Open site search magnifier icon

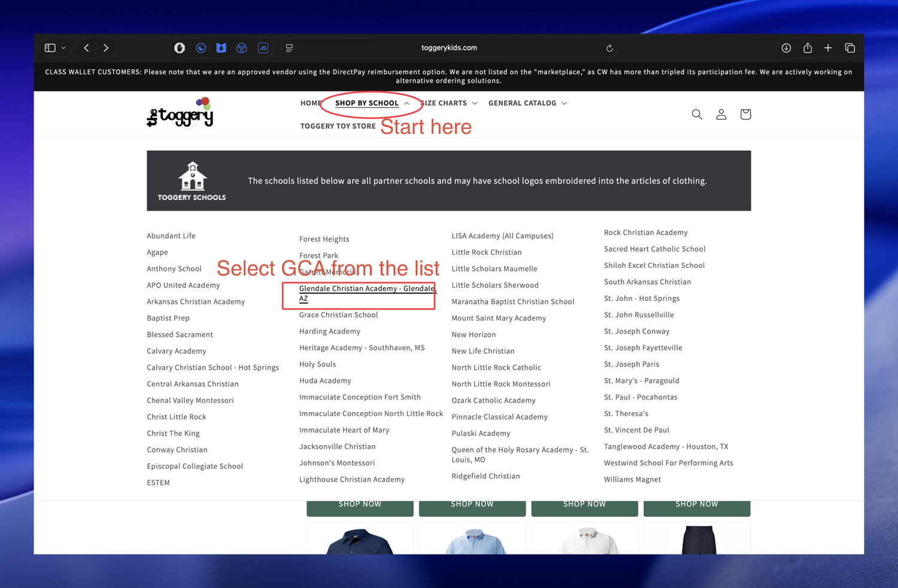[697, 114]
